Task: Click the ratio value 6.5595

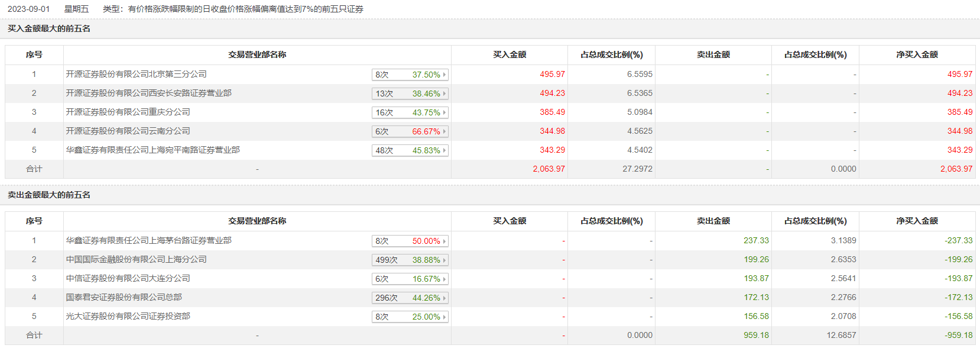Action: pos(640,74)
